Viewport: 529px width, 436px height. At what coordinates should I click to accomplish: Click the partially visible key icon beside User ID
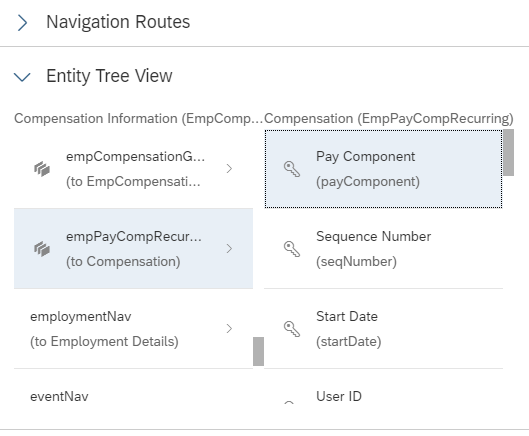pyautogui.click(x=289, y=402)
